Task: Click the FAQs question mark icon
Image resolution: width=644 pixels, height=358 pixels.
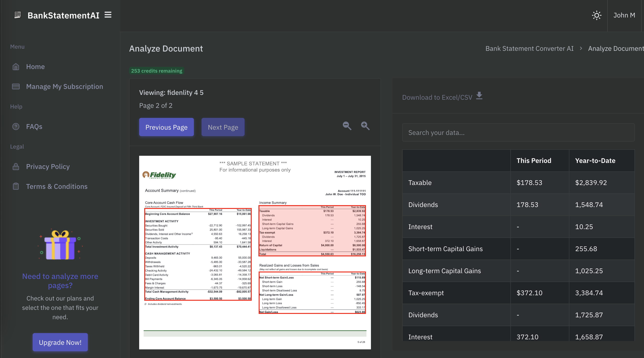Action: coord(16,127)
